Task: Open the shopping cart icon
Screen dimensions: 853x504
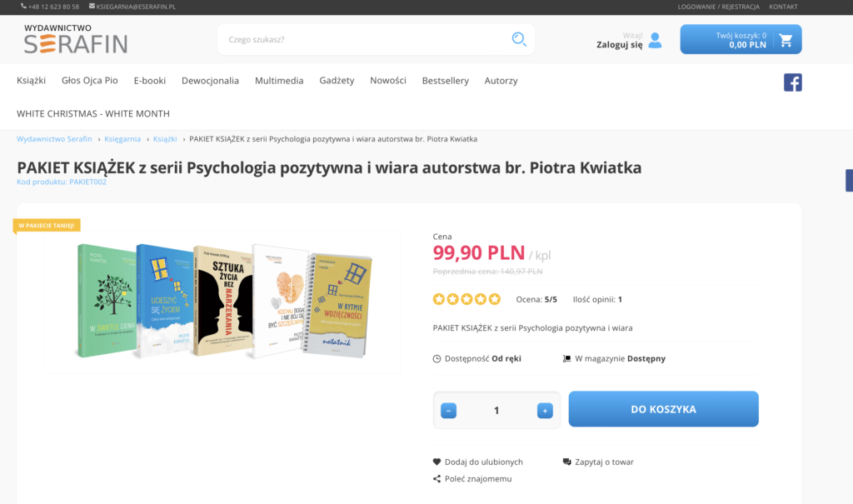Action: tap(786, 40)
